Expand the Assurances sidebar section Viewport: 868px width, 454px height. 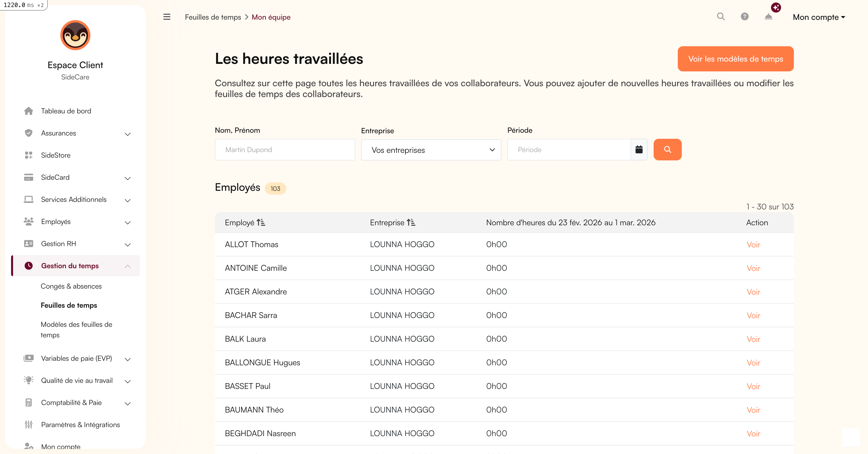[127, 134]
